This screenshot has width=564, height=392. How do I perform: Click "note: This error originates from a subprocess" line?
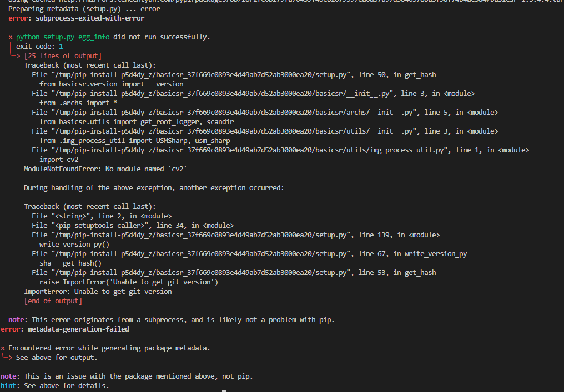(x=172, y=320)
